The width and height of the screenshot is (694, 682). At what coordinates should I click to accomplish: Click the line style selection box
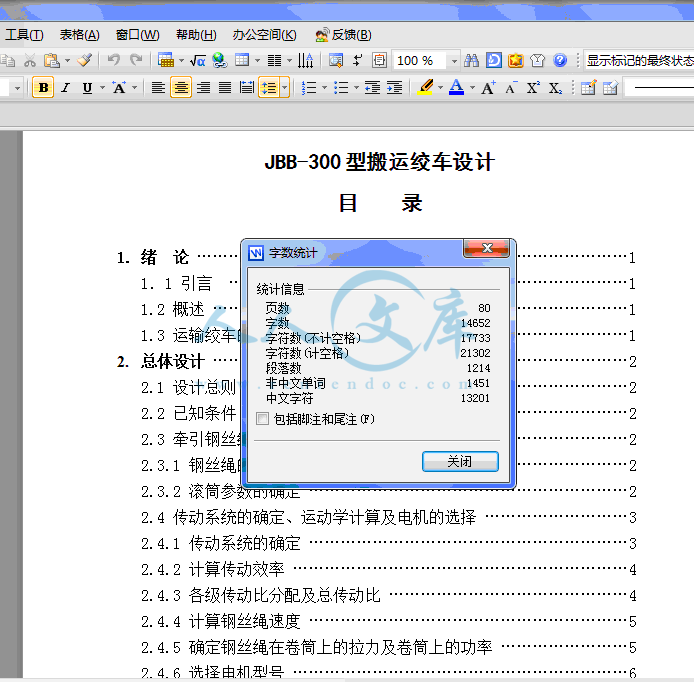659,88
